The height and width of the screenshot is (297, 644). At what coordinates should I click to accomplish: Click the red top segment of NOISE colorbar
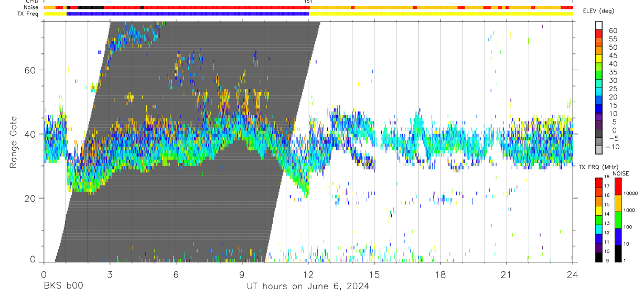pos(618,186)
